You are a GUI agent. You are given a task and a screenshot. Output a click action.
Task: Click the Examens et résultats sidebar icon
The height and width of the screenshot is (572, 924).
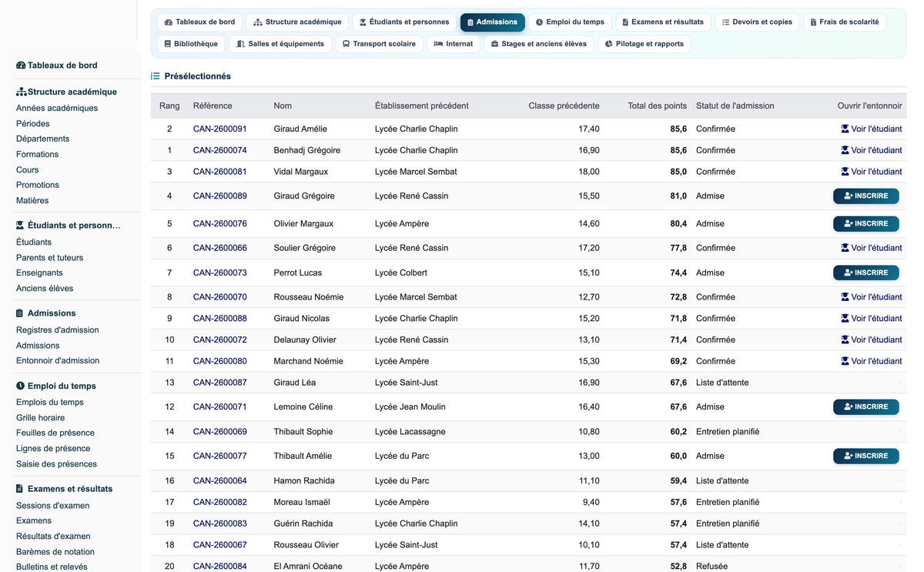click(20, 489)
